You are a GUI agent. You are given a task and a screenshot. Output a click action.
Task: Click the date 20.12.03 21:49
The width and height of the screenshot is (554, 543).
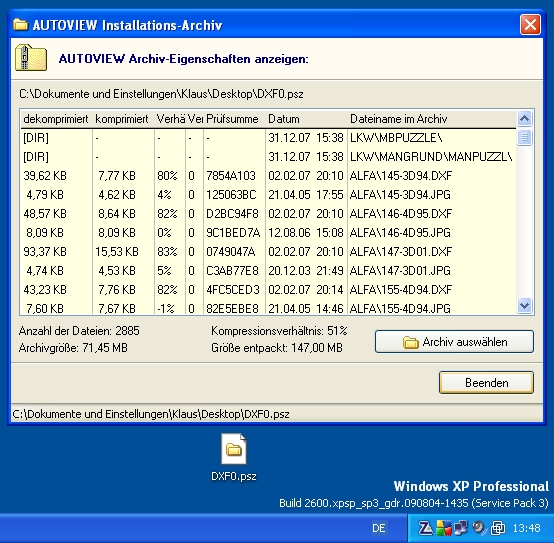[306, 271]
